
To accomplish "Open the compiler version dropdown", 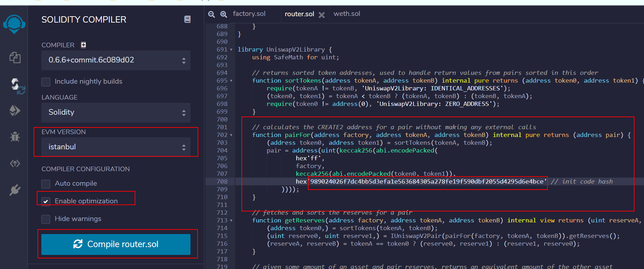I will [x=116, y=60].
